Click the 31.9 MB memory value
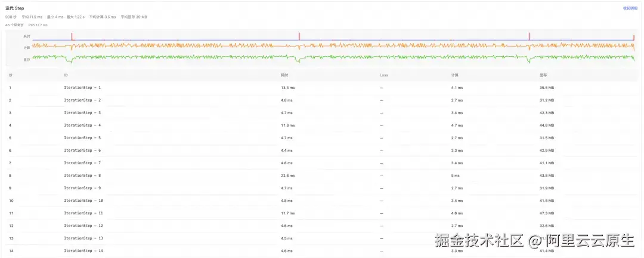Image resolution: width=644 pixels, height=258 pixels. pyautogui.click(x=547, y=188)
